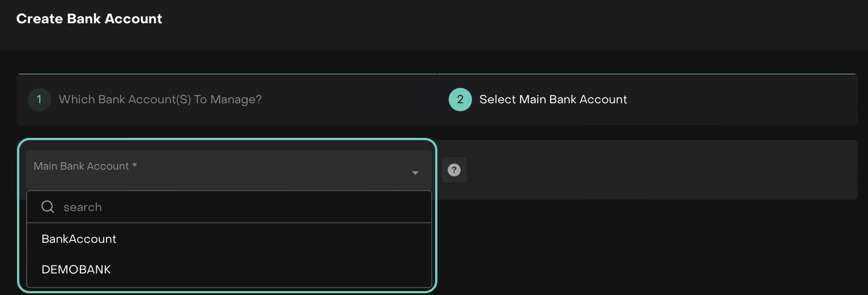Collapse the list using the caret arrow
This screenshot has width=868, height=295.
(x=415, y=172)
